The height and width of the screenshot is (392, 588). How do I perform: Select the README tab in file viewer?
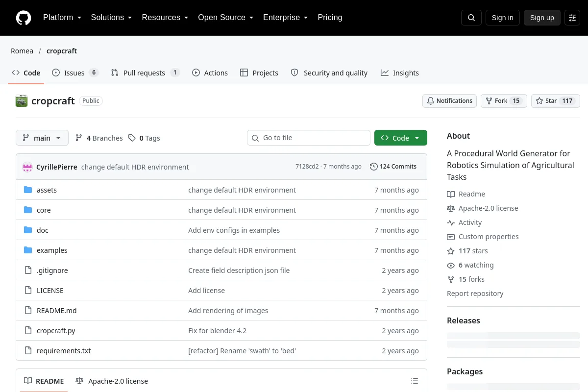(44, 381)
